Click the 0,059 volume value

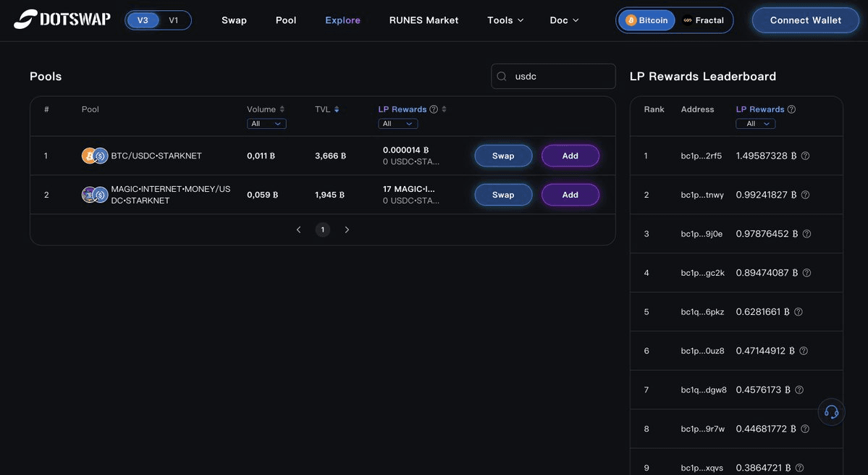pyautogui.click(x=262, y=194)
